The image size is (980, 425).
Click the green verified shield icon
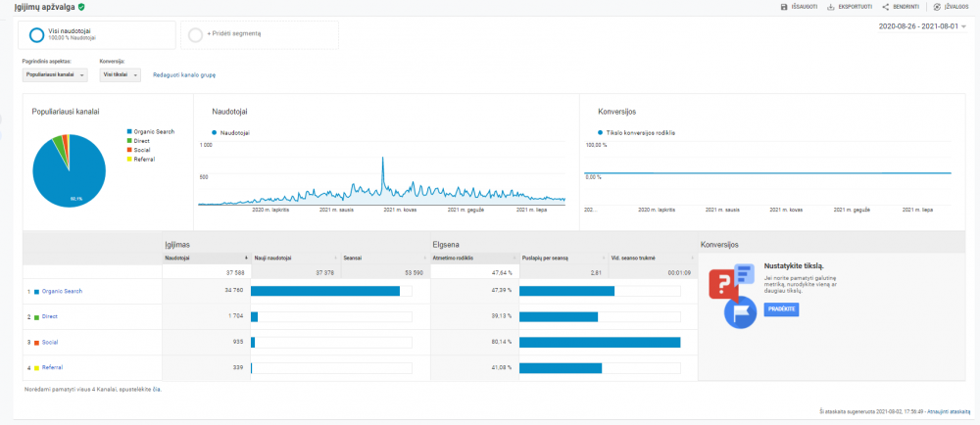coord(82,7)
